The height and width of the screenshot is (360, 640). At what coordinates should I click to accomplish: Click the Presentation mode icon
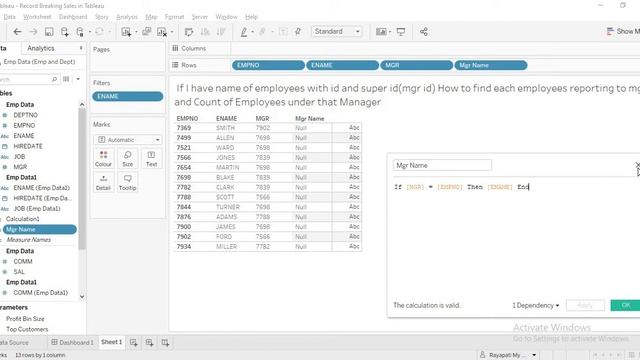pos(401,32)
